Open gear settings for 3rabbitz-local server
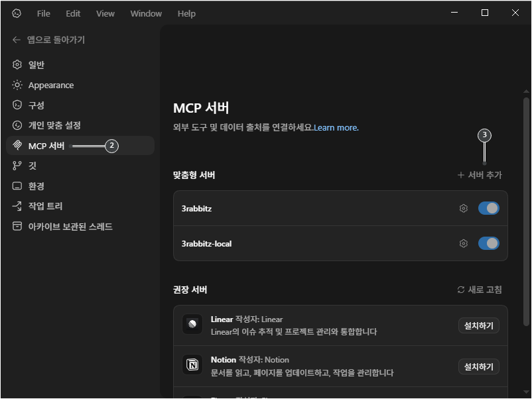This screenshot has height=399, width=532. click(x=464, y=243)
